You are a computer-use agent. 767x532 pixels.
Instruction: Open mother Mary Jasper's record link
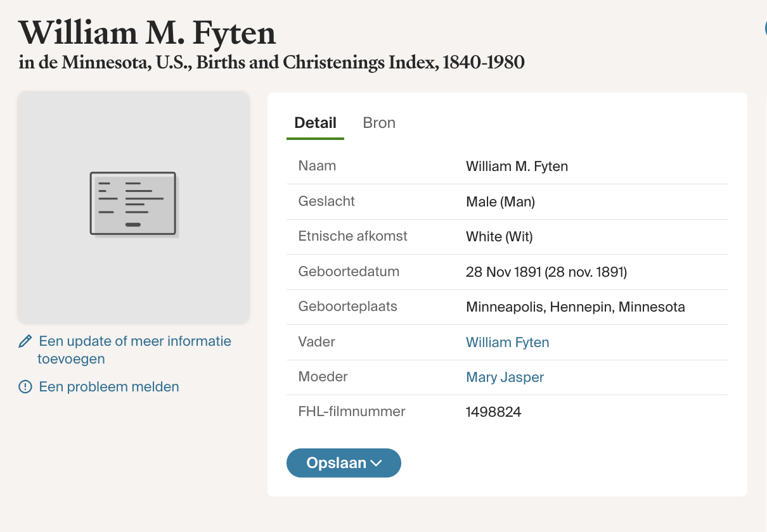click(505, 377)
